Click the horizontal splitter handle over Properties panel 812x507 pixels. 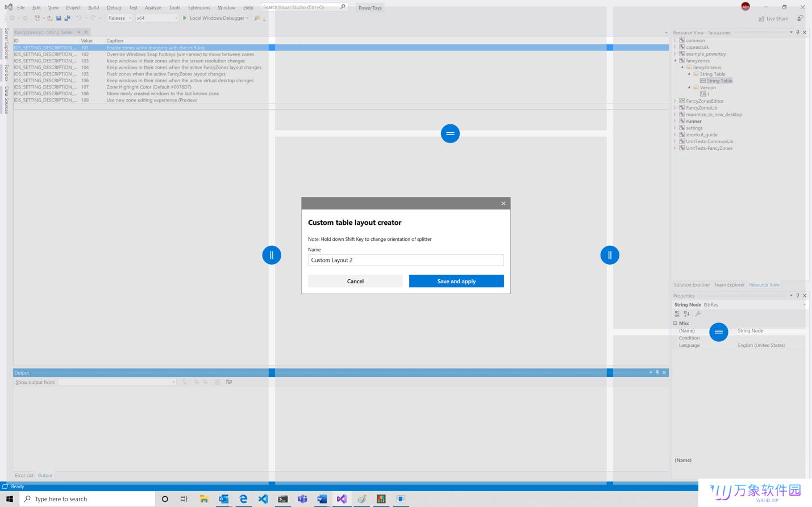719,332
